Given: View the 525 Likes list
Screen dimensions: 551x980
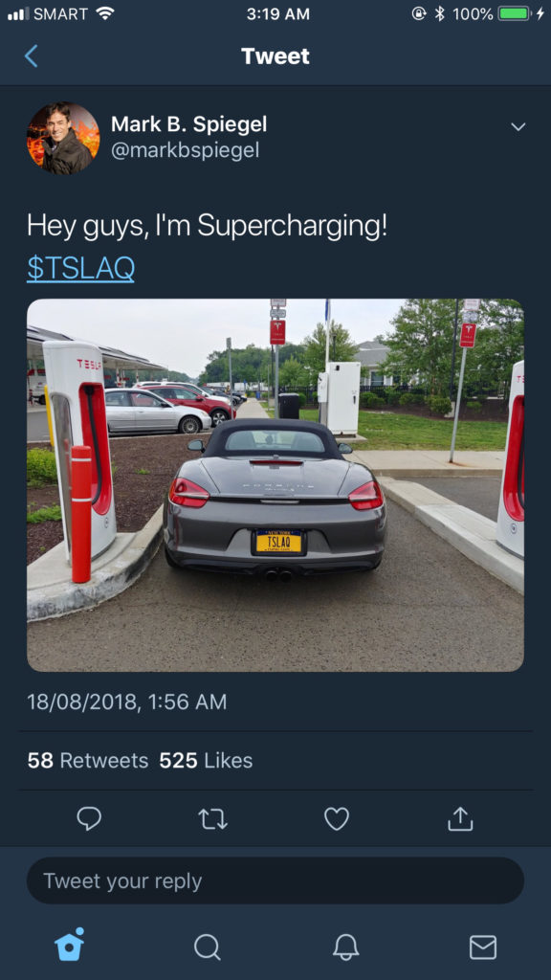Looking at the screenshot, I should (x=207, y=761).
